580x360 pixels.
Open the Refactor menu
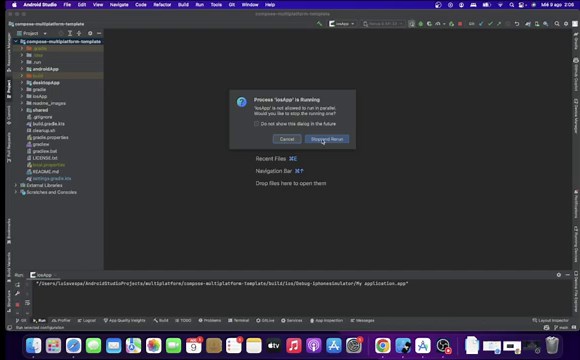[162, 5]
